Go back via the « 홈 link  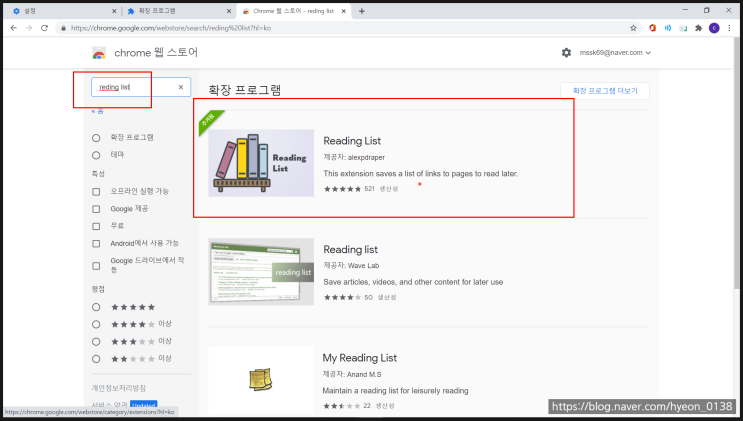98,111
